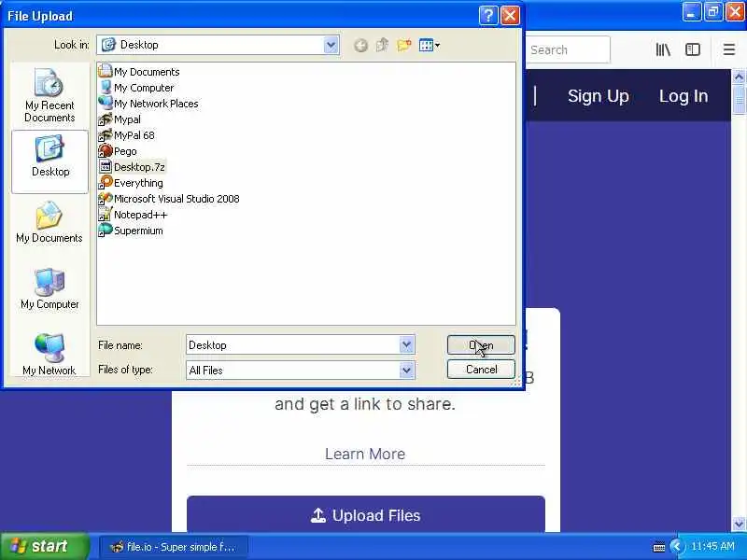Click the Learn More link

coord(365,454)
